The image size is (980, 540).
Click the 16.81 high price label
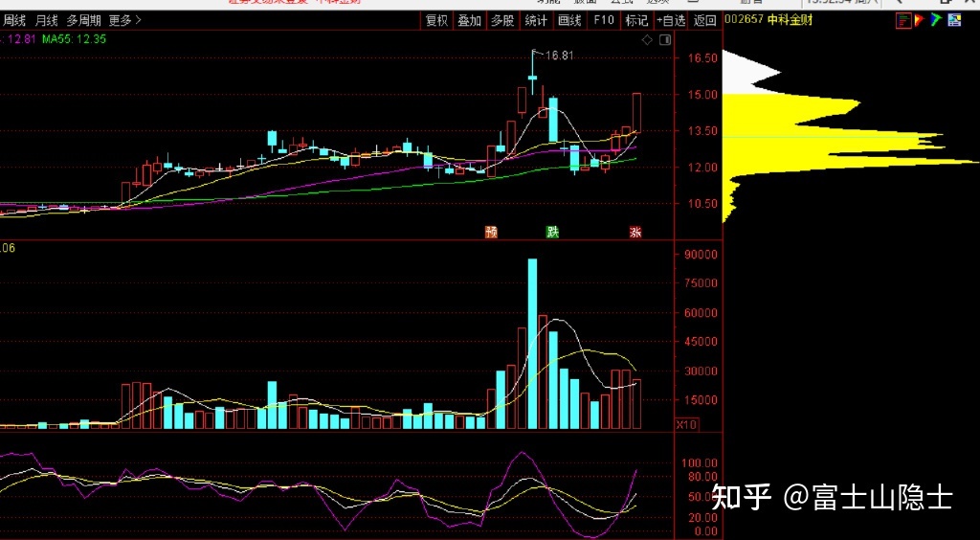pos(559,56)
